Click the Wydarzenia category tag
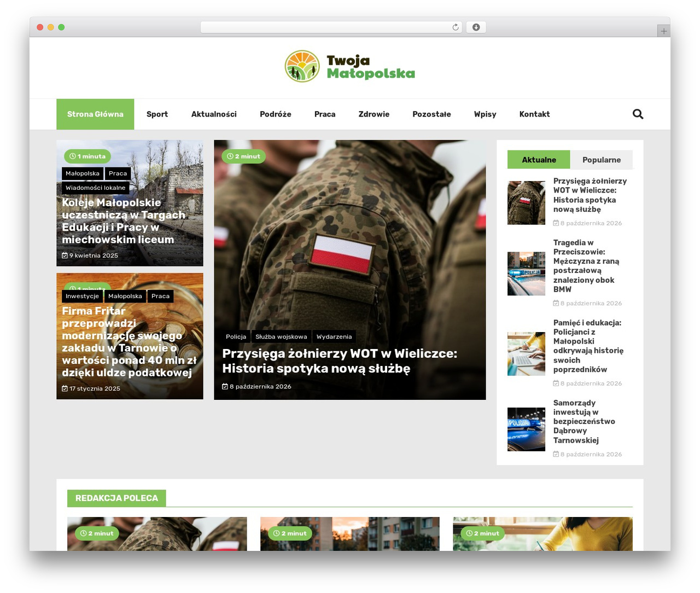The height and width of the screenshot is (593, 700). (334, 336)
